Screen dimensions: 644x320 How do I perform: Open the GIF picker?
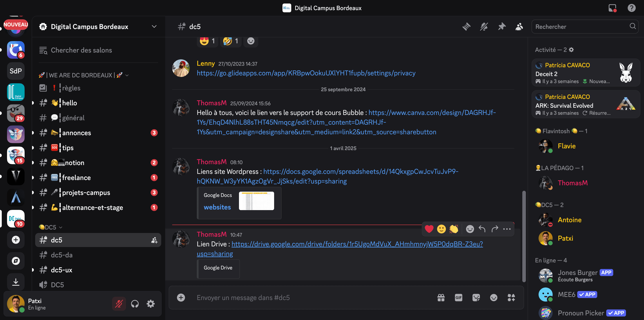[458, 298]
